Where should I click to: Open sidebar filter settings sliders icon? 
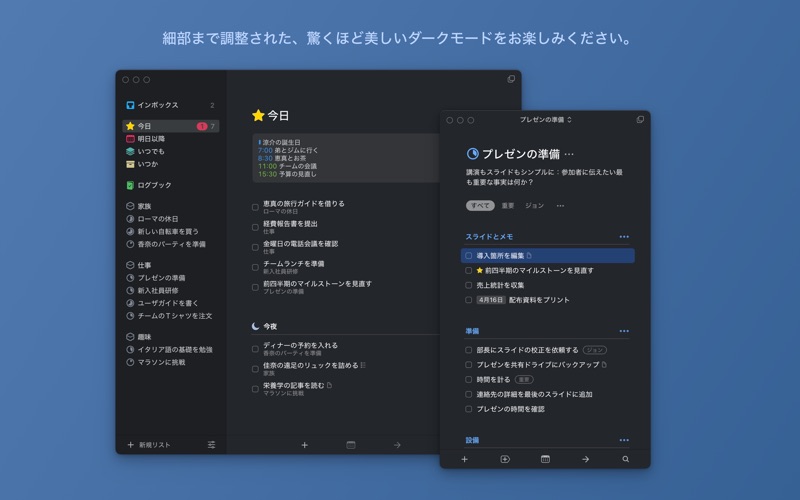point(211,445)
